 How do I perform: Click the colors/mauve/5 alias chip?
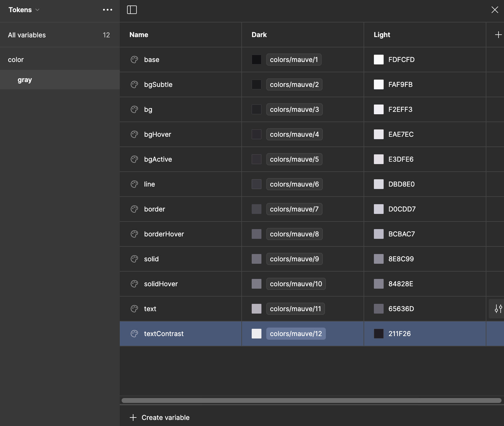tap(294, 159)
